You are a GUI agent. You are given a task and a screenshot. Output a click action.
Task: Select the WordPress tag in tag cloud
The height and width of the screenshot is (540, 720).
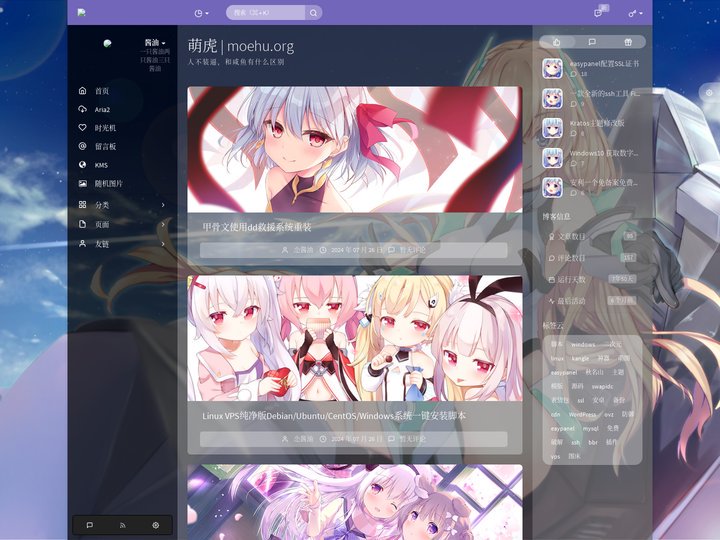[582, 414]
